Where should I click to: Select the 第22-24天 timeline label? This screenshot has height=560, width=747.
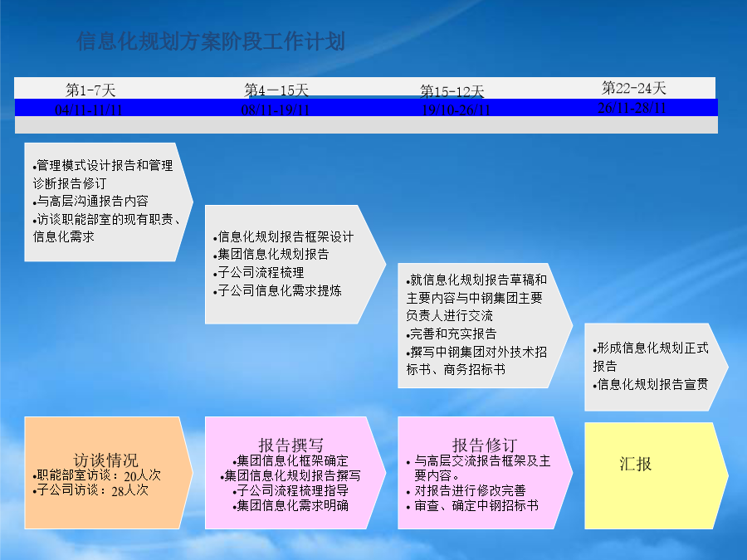(x=633, y=88)
